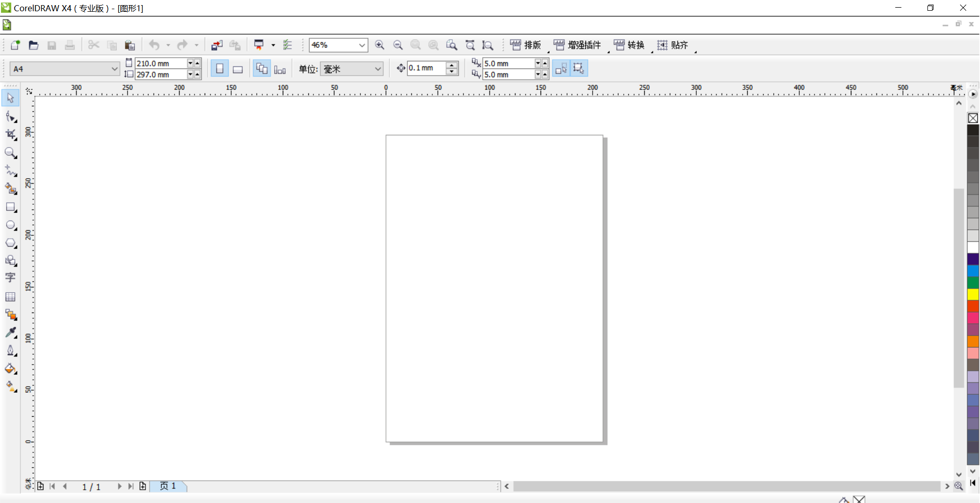Select the Eyedropper tool

(11, 332)
